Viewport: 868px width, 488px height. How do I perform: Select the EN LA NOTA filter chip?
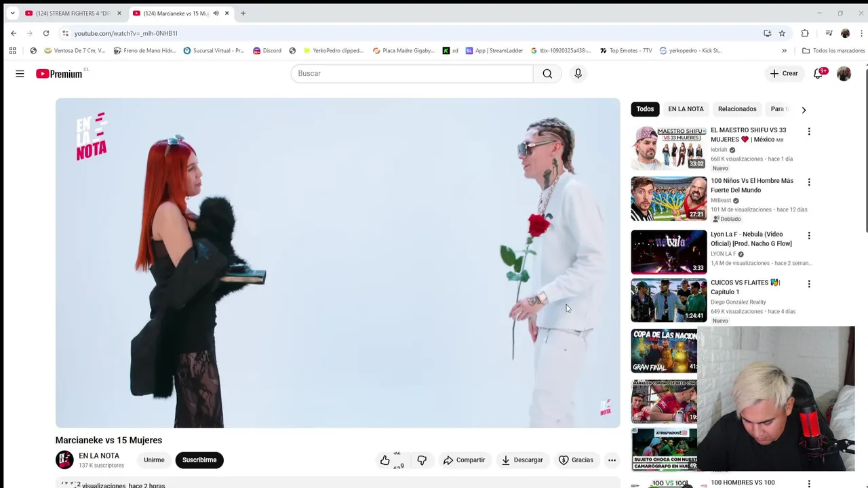tap(686, 108)
